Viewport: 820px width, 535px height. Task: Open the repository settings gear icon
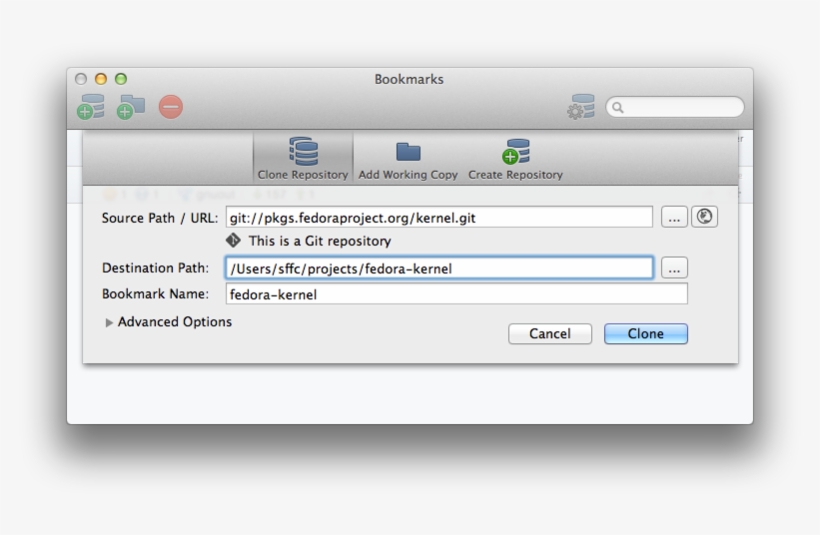(x=582, y=107)
